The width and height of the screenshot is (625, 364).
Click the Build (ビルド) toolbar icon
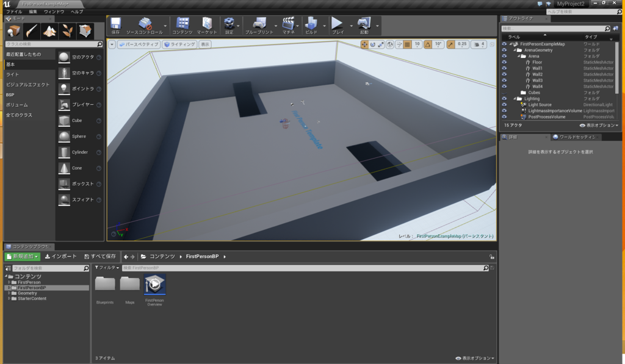point(311,23)
